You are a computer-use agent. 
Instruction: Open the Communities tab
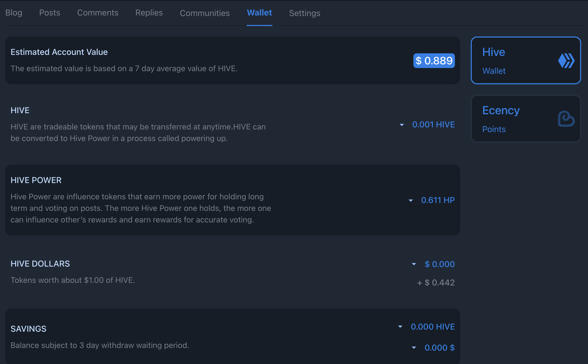205,13
